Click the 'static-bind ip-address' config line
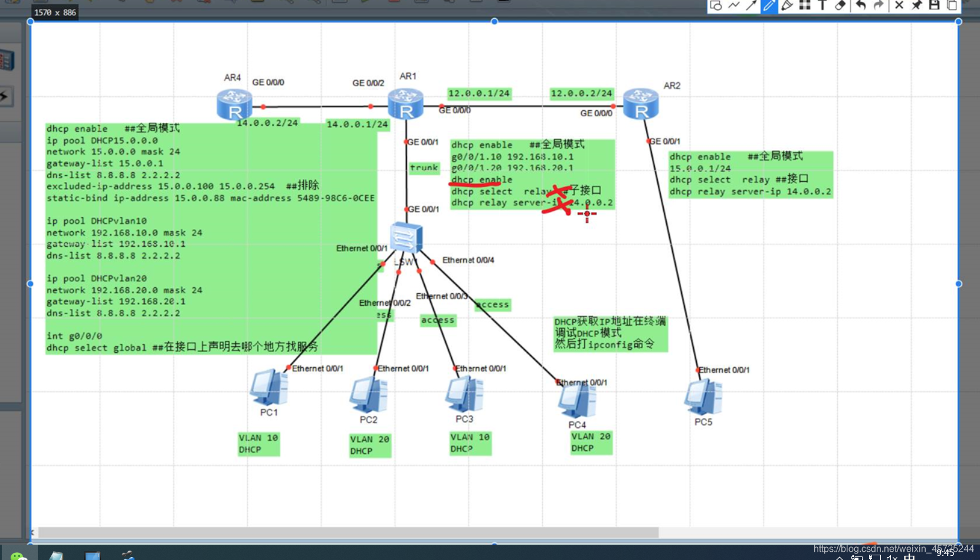 (x=211, y=198)
